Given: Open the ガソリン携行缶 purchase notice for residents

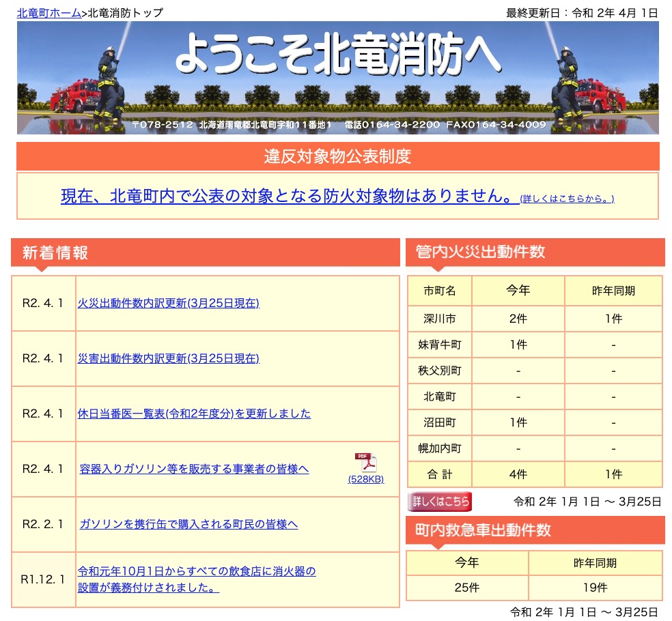Looking at the screenshot, I should pyautogui.click(x=189, y=524).
